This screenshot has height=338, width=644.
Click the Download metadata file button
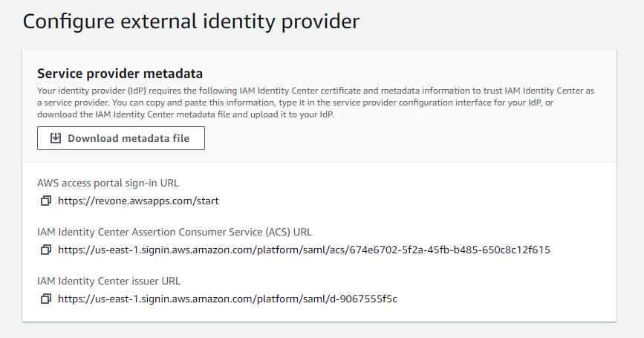(x=121, y=138)
